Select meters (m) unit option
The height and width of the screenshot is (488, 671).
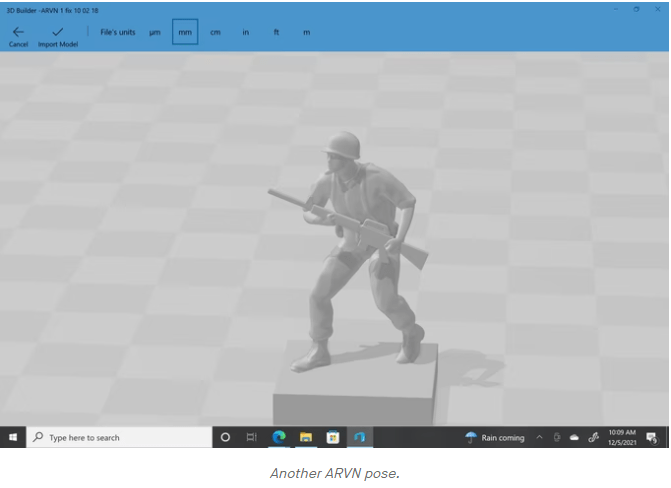[306, 32]
